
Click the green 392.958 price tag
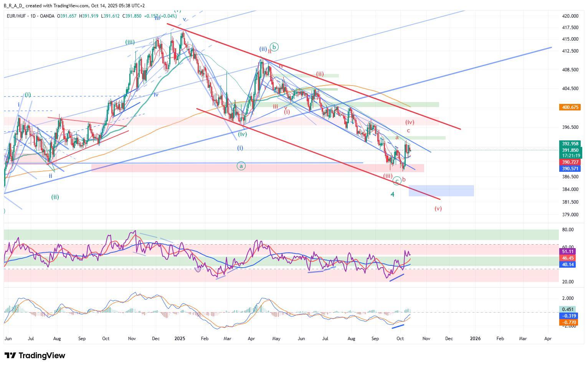570,144
